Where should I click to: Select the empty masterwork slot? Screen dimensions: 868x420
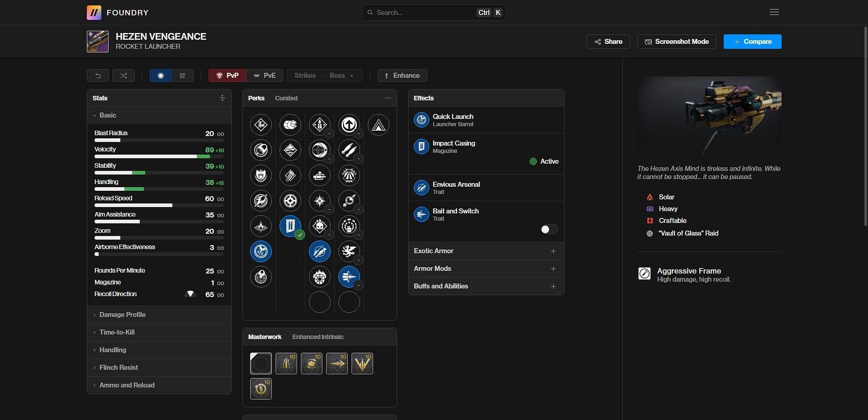tap(261, 363)
